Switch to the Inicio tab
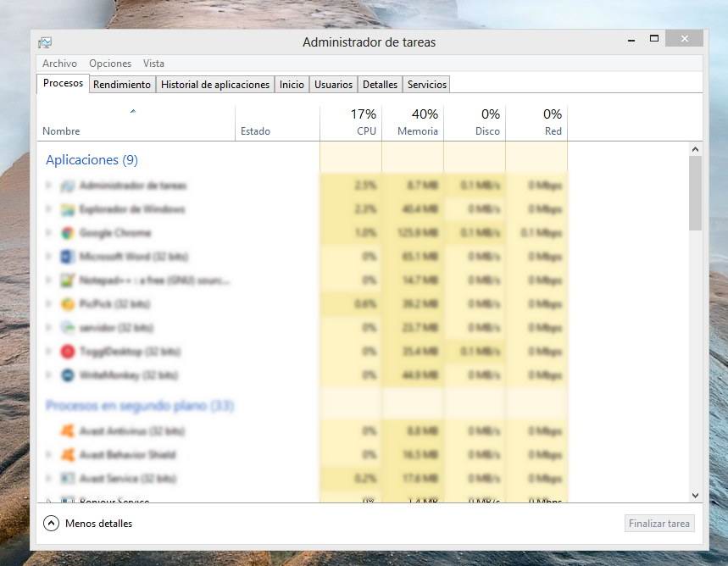This screenshot has width=728, height=566. 292,85
